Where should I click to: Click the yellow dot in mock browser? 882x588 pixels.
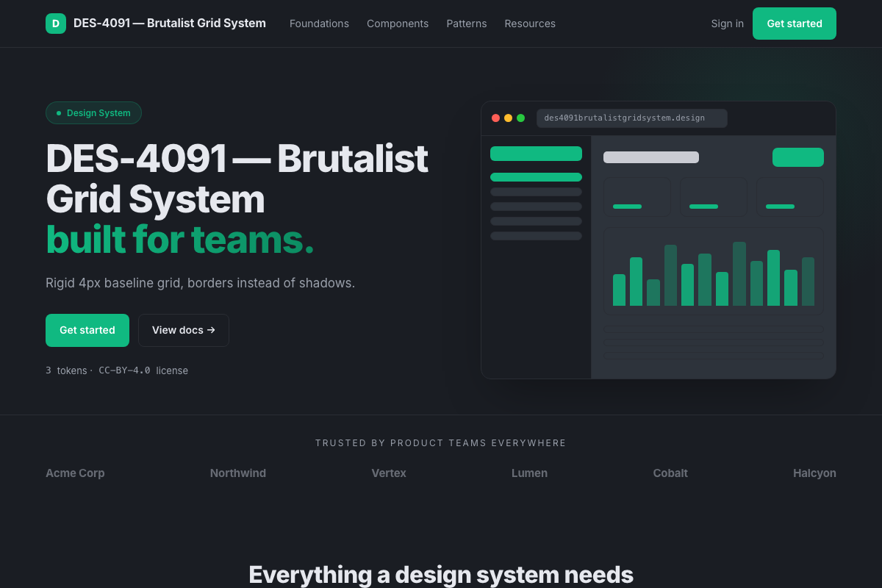click(x=508, y=118)
